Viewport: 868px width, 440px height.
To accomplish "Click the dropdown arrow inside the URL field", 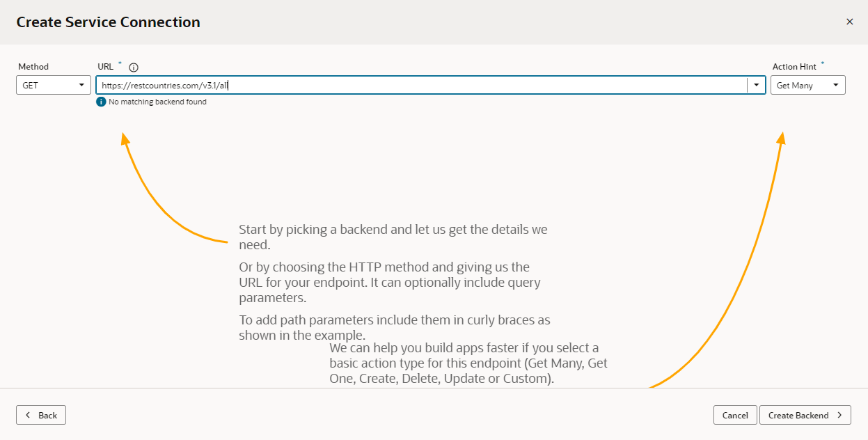I will point(757,84).
